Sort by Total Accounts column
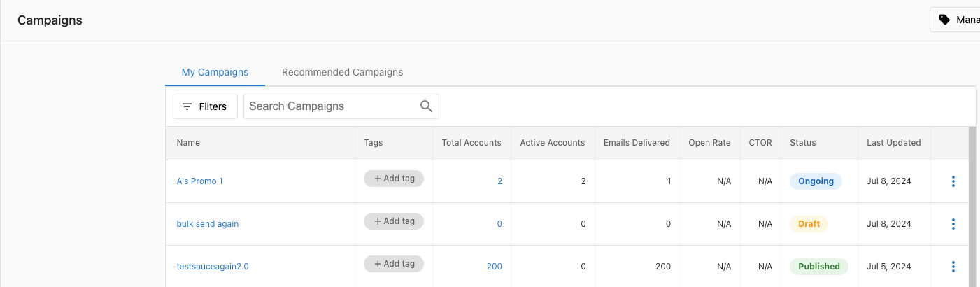Viewport: 980px width, 287px height. coord(471,143)
